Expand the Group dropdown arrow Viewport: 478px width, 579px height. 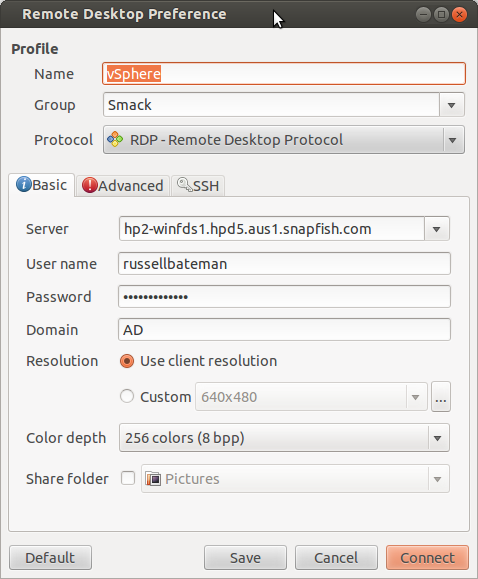451,105
